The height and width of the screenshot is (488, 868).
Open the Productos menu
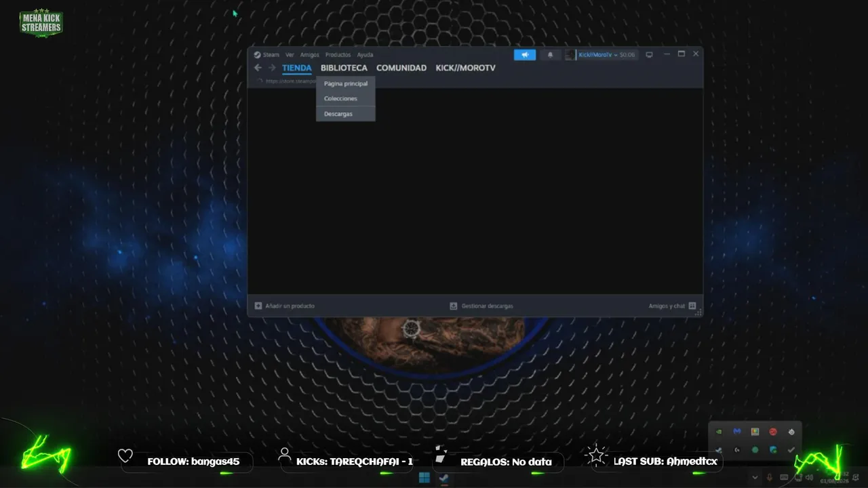point(338,55)
